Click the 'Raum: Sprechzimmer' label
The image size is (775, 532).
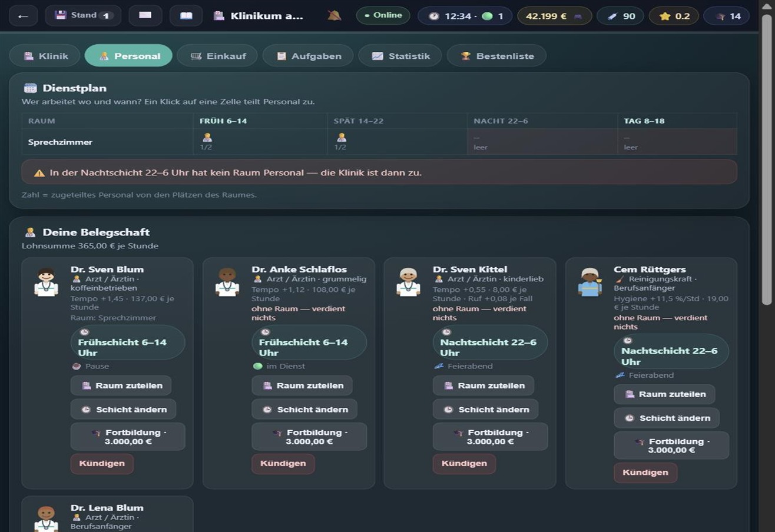click(114, 318)
